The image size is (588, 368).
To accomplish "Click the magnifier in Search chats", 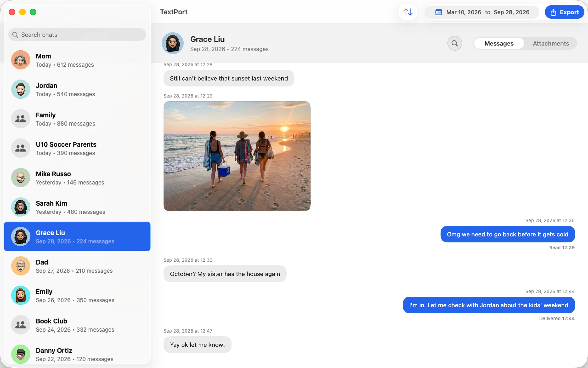I will [15, 35].
